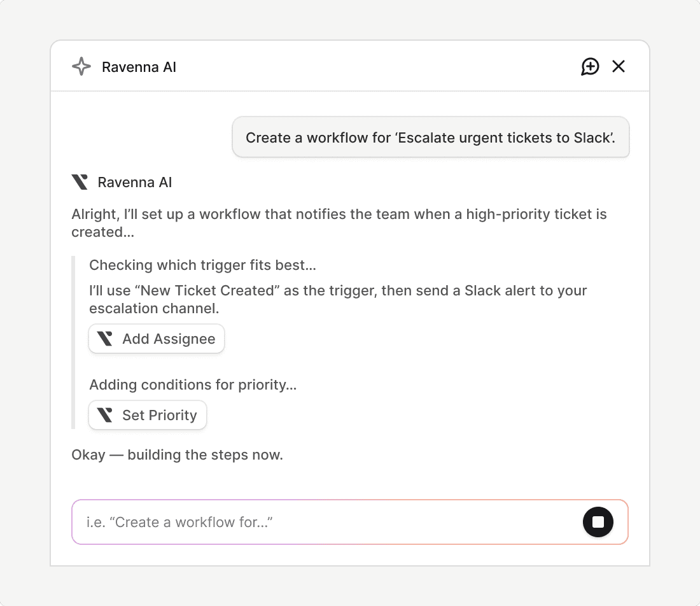
Task: Click the Ravenna logo beside the assistant name
Action: click(80, 183)
